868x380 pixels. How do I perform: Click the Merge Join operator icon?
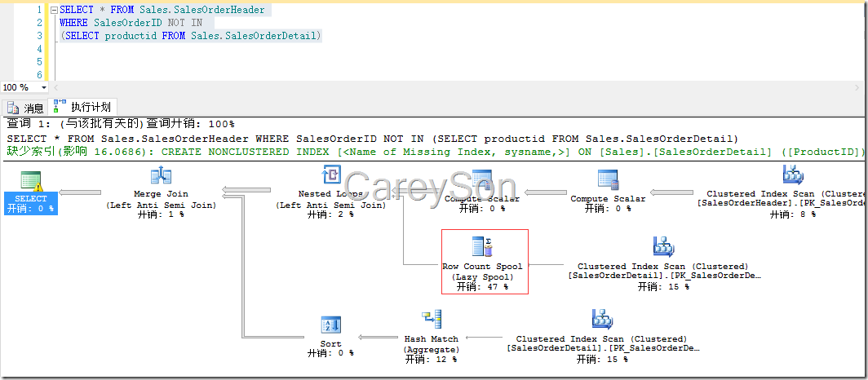click(161, 176)
